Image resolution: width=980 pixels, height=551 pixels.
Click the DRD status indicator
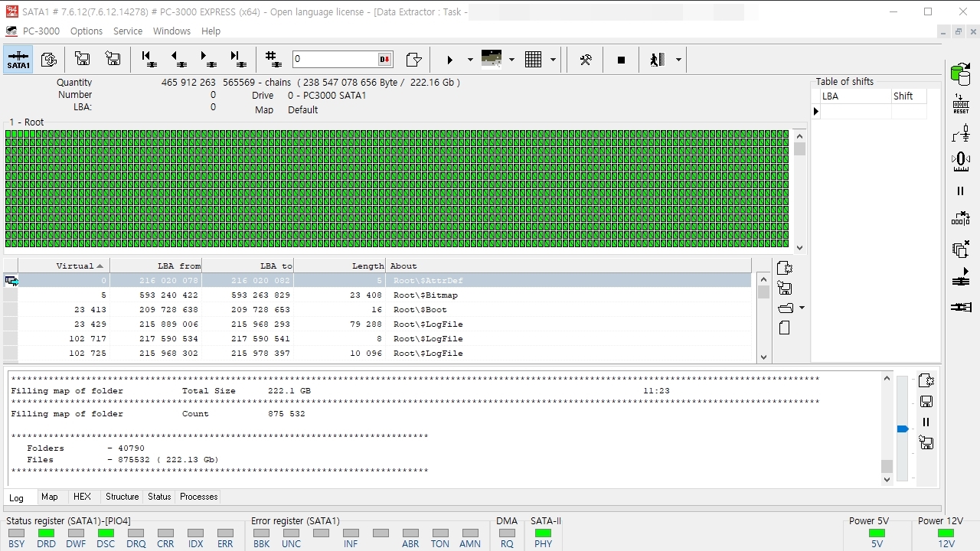click(x=46, y=538)
